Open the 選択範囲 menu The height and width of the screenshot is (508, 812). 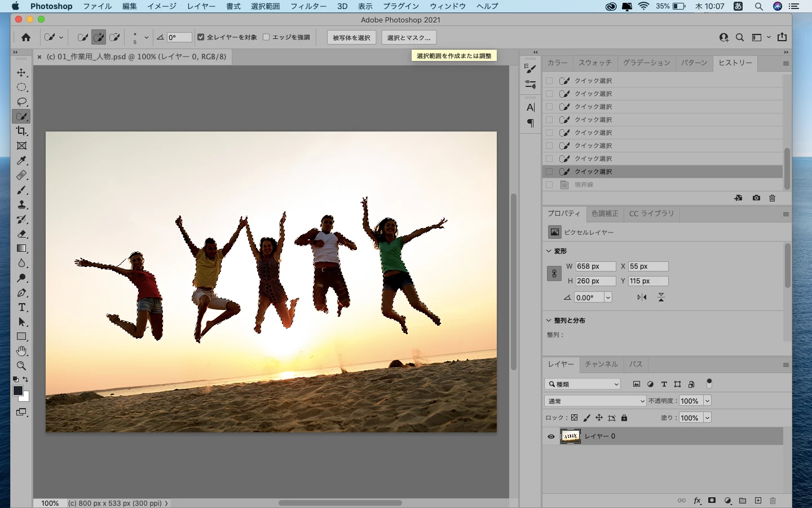266,6
